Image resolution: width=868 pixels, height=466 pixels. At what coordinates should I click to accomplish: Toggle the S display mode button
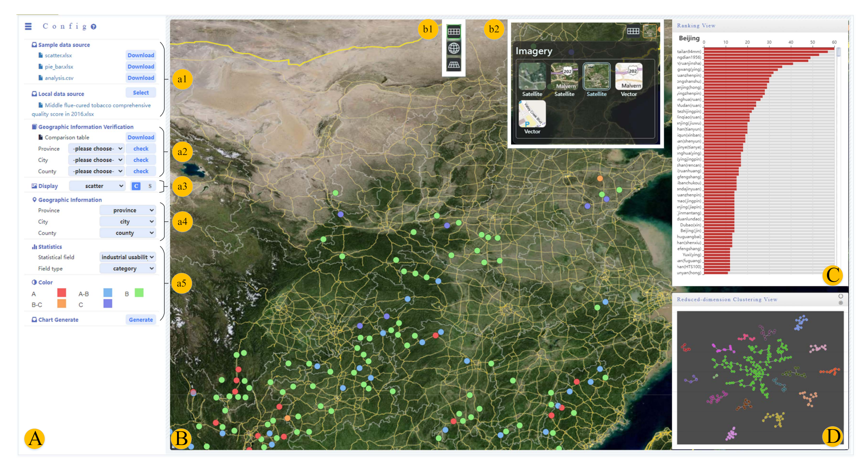[x=150, y=186]
